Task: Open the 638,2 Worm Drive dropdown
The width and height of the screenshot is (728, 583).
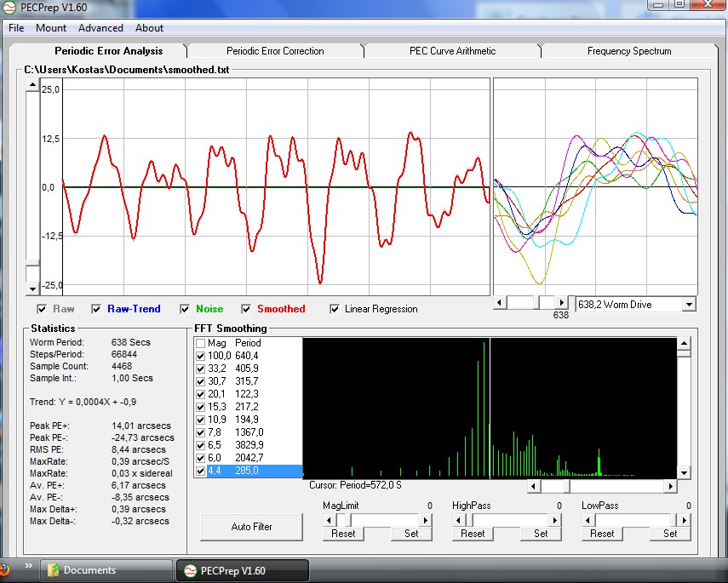Action: [x=689, y=304]
